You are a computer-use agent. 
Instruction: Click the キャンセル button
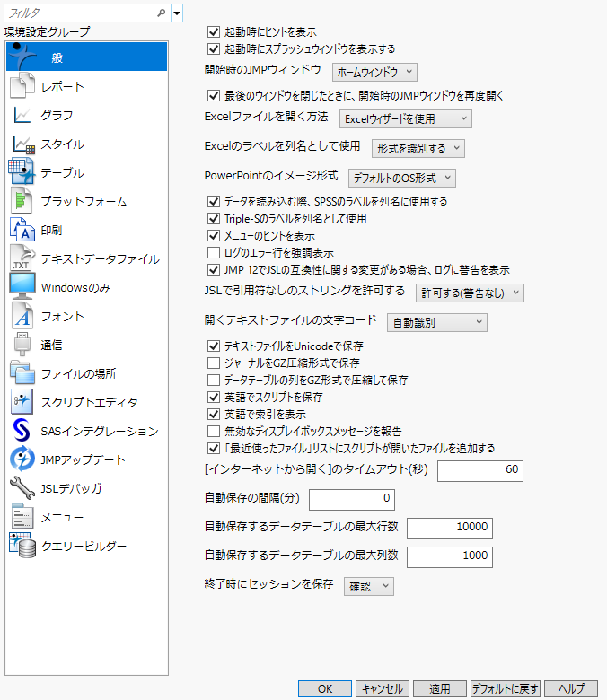383,688
